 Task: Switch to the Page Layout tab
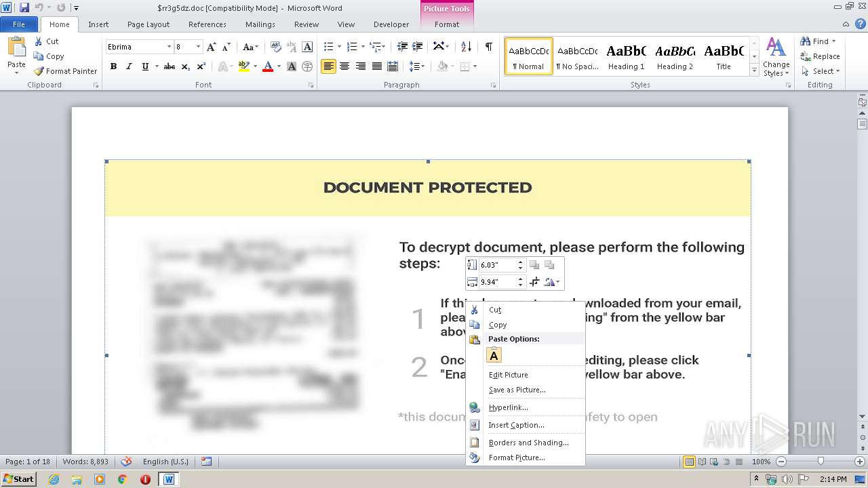tap(149, 24)
